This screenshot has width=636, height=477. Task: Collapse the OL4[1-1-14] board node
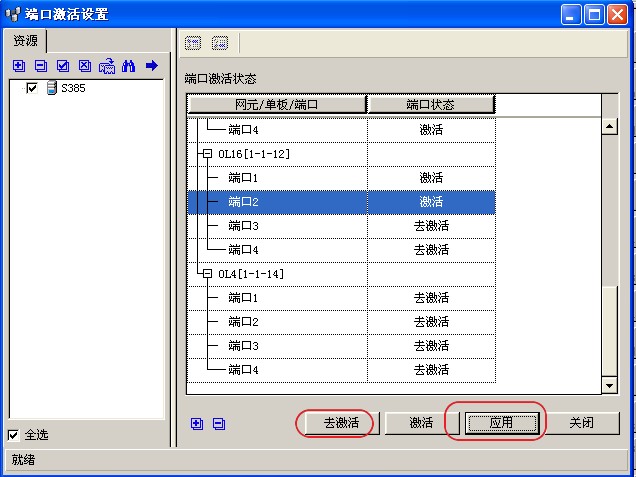(208, 274)
